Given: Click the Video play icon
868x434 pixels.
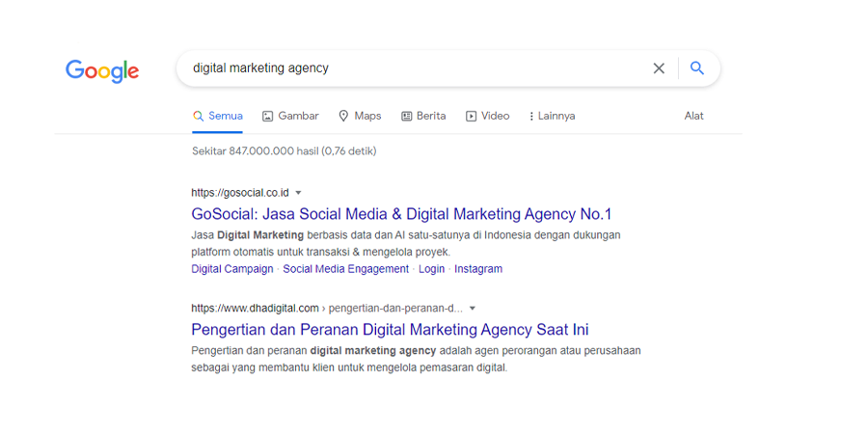Looking at the screenshot, I should (x=471, y=116).
